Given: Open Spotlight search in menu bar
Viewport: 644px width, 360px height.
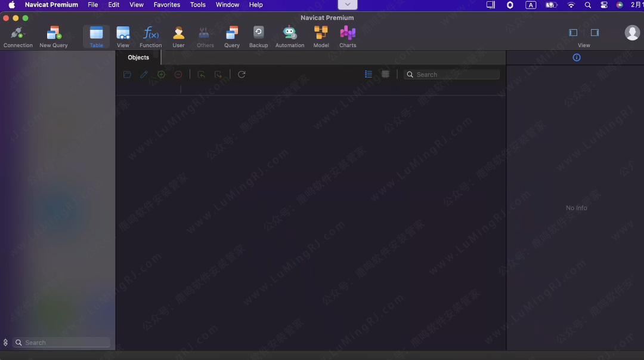Looking at the screenshot, I should (588, 5).
